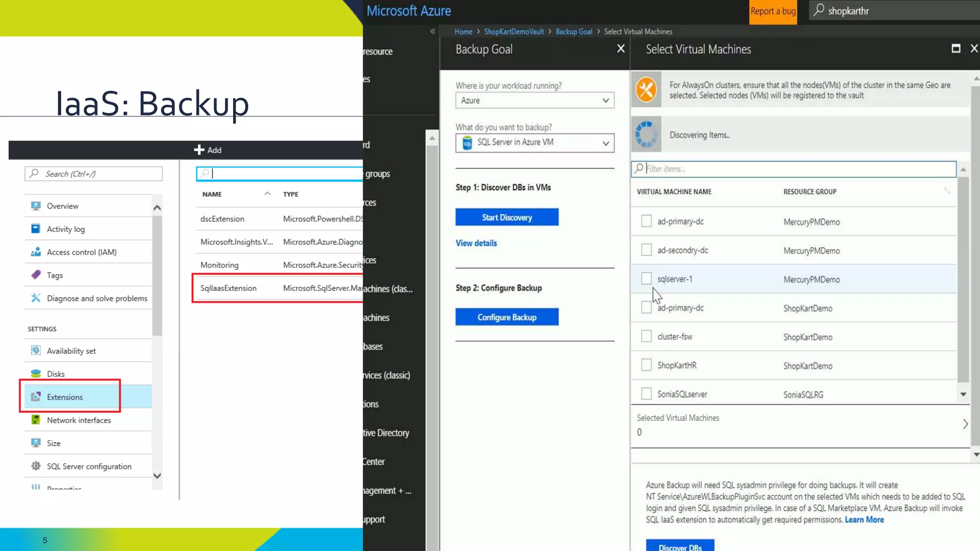This screenshot has height=551, width=980.
Task: Click the magnifier in Filter items box
Action: coord(639,168)
